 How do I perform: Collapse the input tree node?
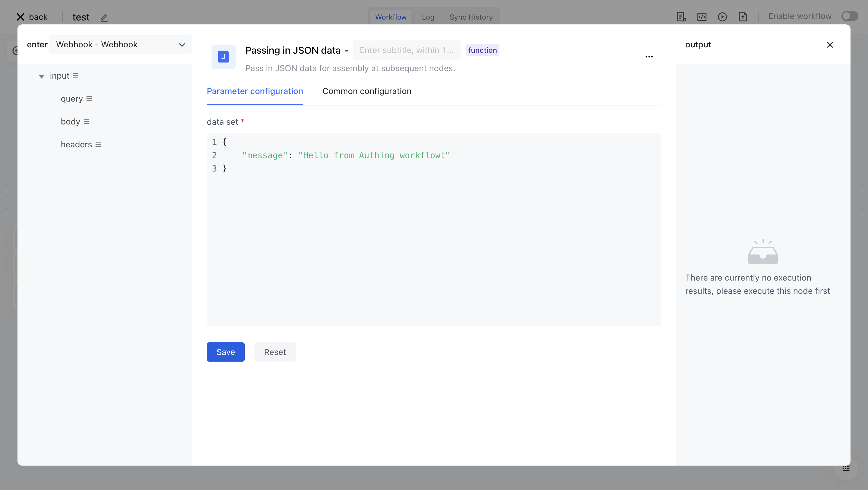click(42, 77)
